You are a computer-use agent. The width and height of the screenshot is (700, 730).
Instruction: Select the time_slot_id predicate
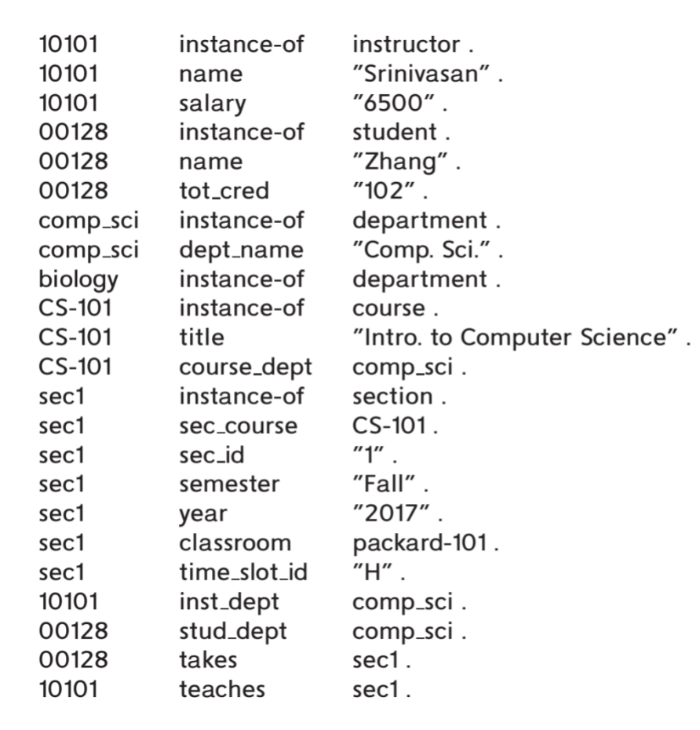(x=243, y=573)
